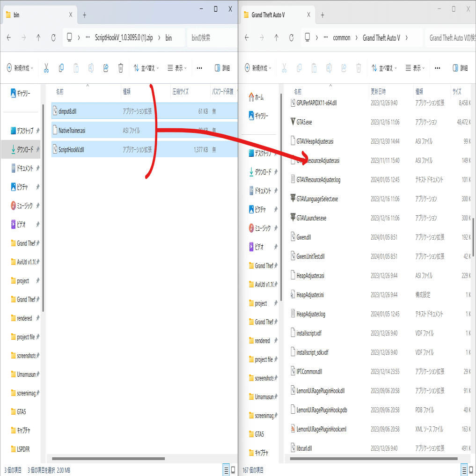Open LSPDFR folder in bin sidebar
The height and width of the screenshot is (476, 476).
coord(20,449)
